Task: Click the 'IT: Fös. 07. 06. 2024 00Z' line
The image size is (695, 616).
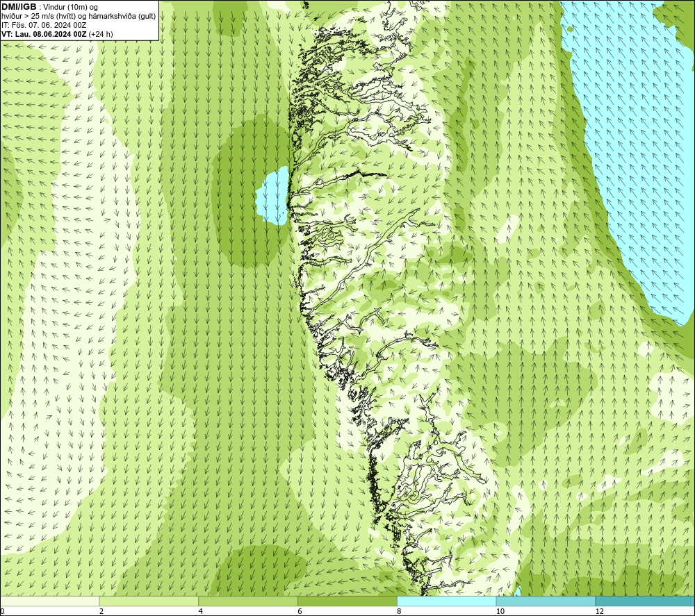Action: pyautogui.click(x=44, y=25)
